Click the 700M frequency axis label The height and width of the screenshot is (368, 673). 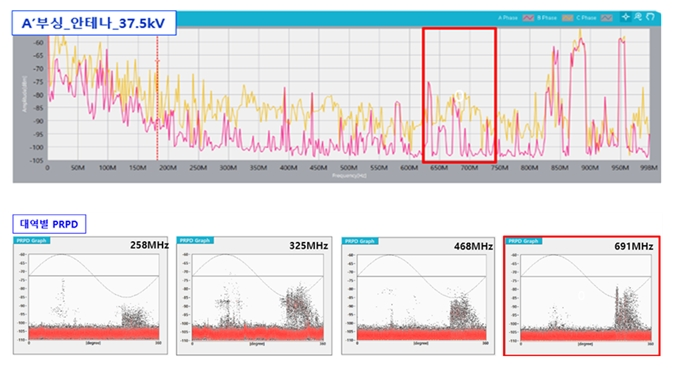[x=470, y=167]
